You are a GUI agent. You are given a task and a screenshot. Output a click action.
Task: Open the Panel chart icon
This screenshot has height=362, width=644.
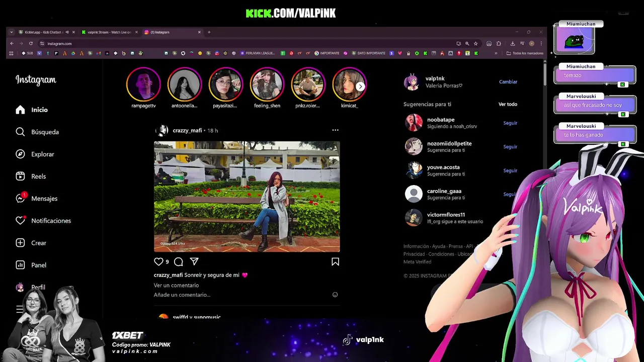coord(20,264)
